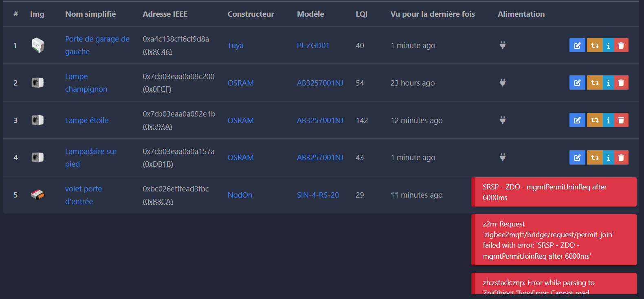The height and width of the screenshot is (299, 644).
Task: Click the Tuya manufacturer link
Action: [x=235, y=46]
